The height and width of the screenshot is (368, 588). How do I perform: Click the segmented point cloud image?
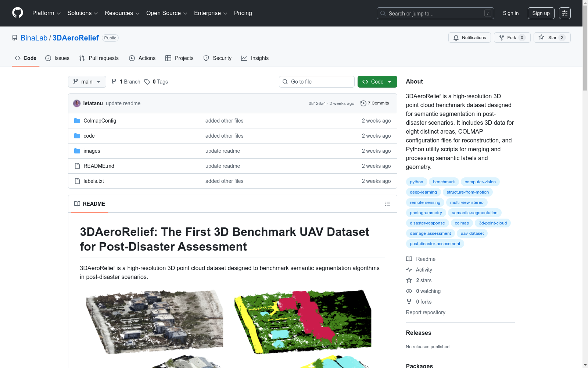(x=304, y=322)
